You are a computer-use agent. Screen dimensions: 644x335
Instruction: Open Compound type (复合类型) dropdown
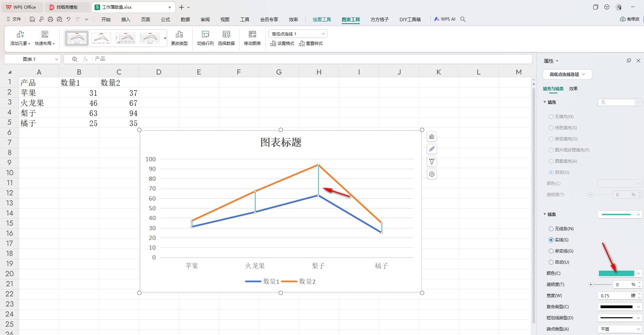click(x=620, y=307)
